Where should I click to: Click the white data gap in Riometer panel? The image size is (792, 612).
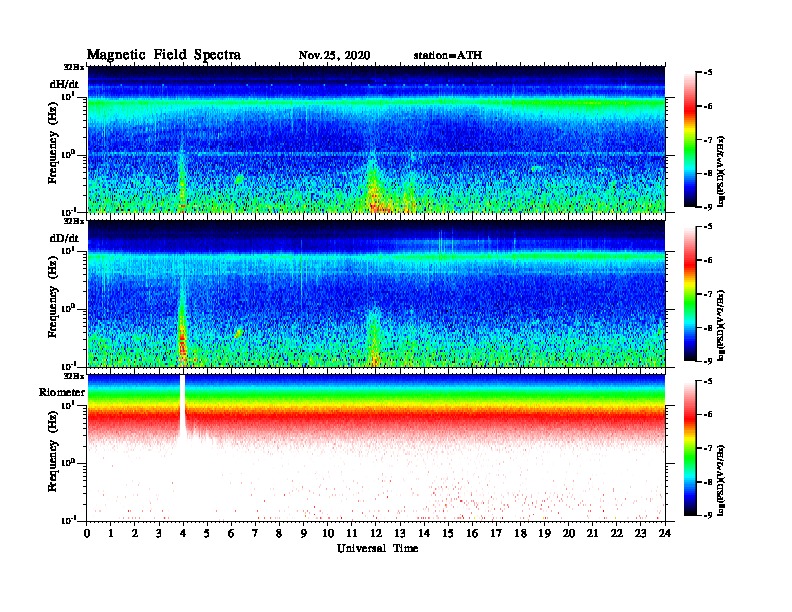[x=182, y=404]
